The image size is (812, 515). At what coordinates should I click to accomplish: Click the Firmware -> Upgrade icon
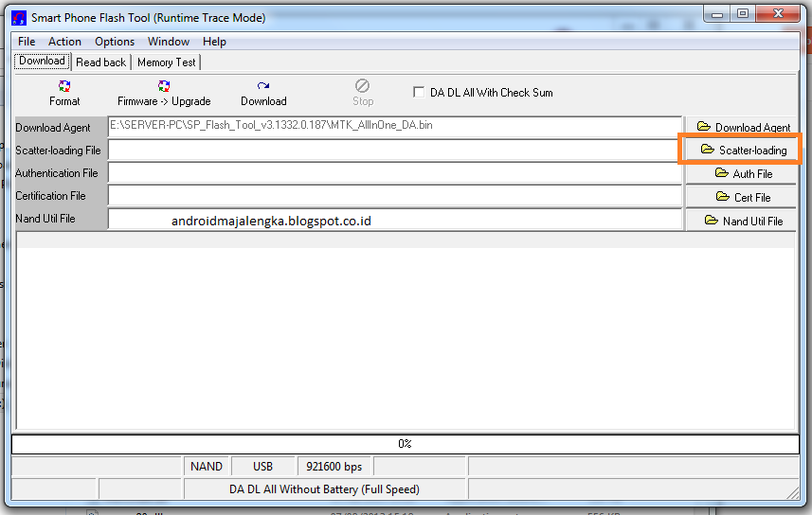[x=164, y=86]
